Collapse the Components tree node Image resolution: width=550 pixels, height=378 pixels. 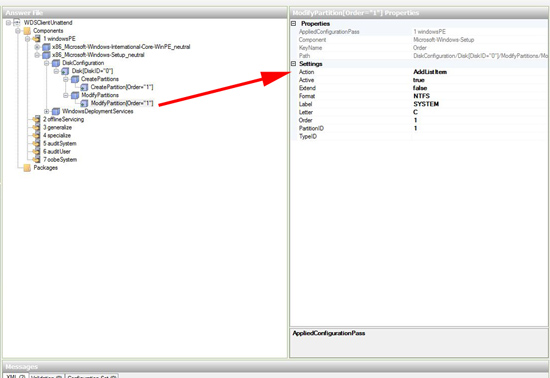18,31
